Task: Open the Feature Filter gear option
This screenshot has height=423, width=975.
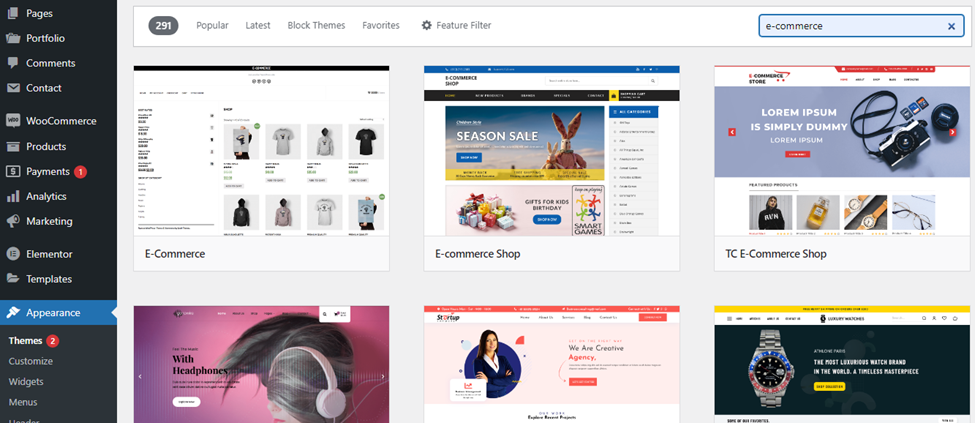Action: point(456,26)
